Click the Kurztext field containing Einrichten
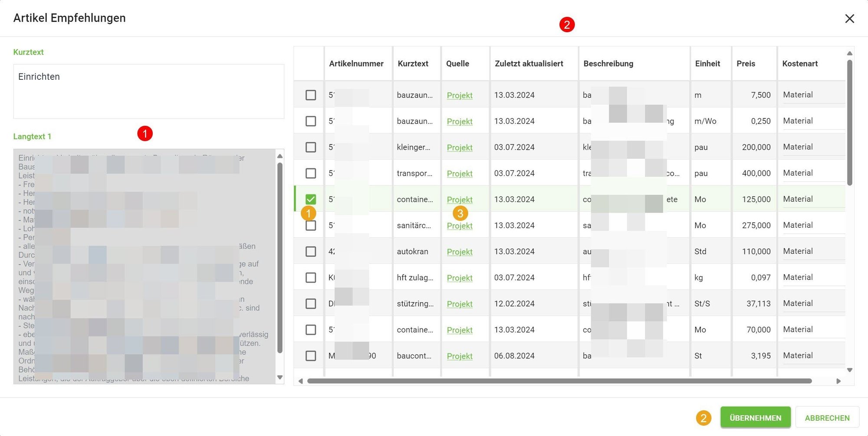 point(148,92)
